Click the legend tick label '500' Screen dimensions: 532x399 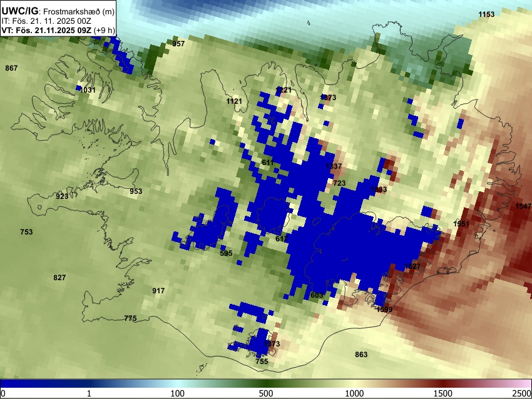pos(266,393)
